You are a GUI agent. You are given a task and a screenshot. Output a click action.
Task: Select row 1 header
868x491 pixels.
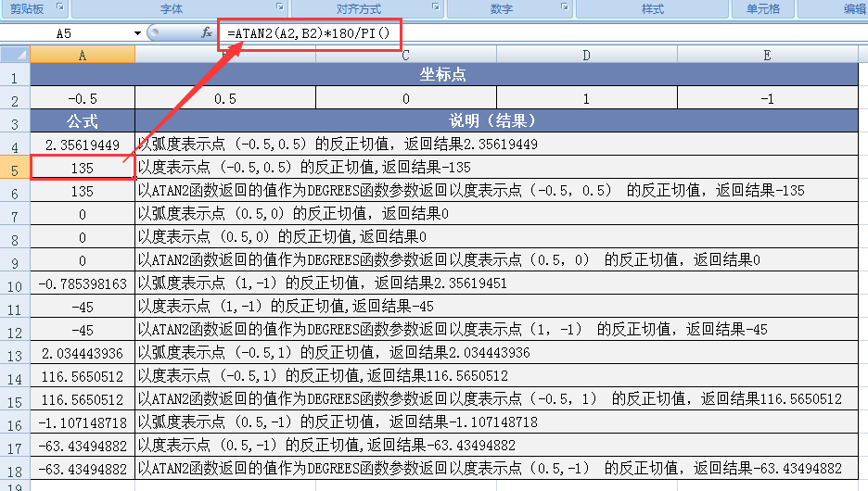pos(15,75)
